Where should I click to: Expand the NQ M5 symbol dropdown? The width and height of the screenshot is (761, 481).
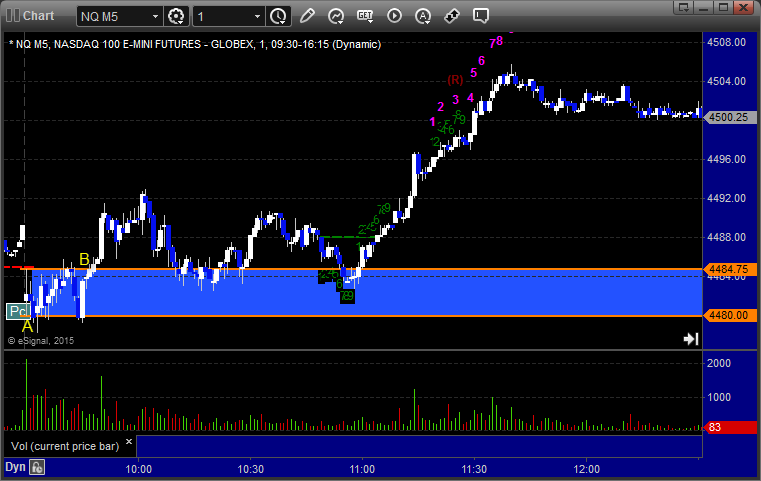(x=155, y=17)
